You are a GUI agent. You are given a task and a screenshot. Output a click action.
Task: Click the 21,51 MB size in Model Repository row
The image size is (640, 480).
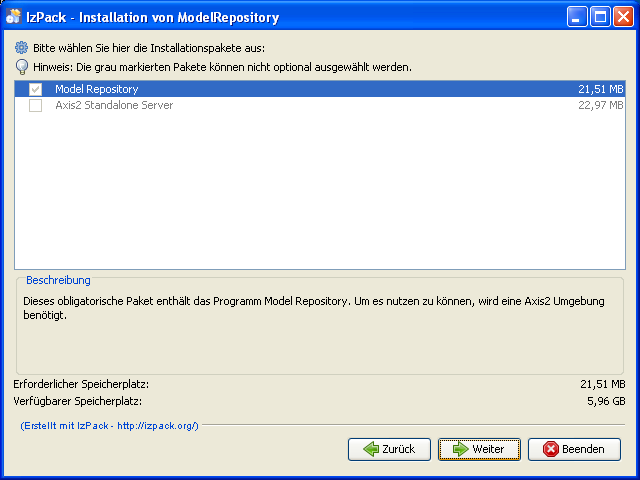600,89
